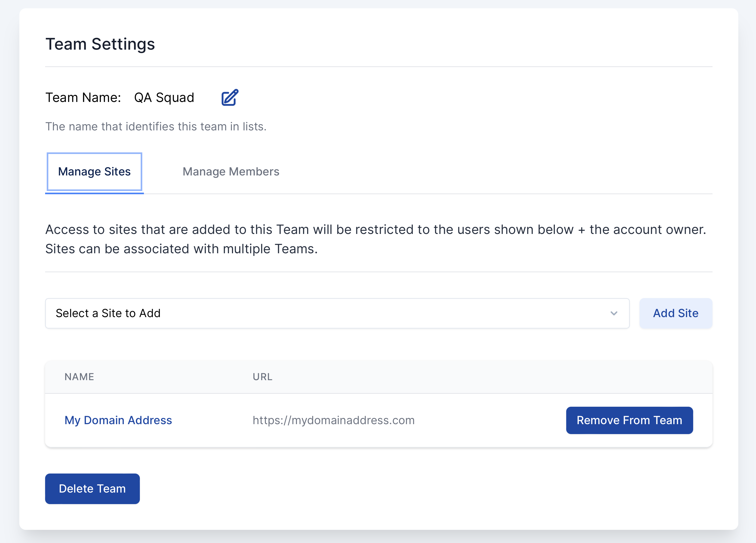756x543 pixels.
Task: Click the pencil edit icon beside QA Squad
Action: 230,98
